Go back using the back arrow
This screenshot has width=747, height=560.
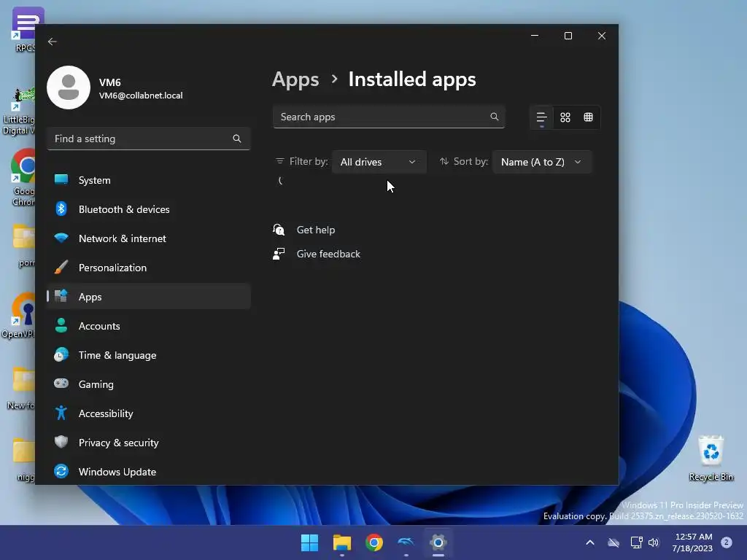click(x=53, y=42)
